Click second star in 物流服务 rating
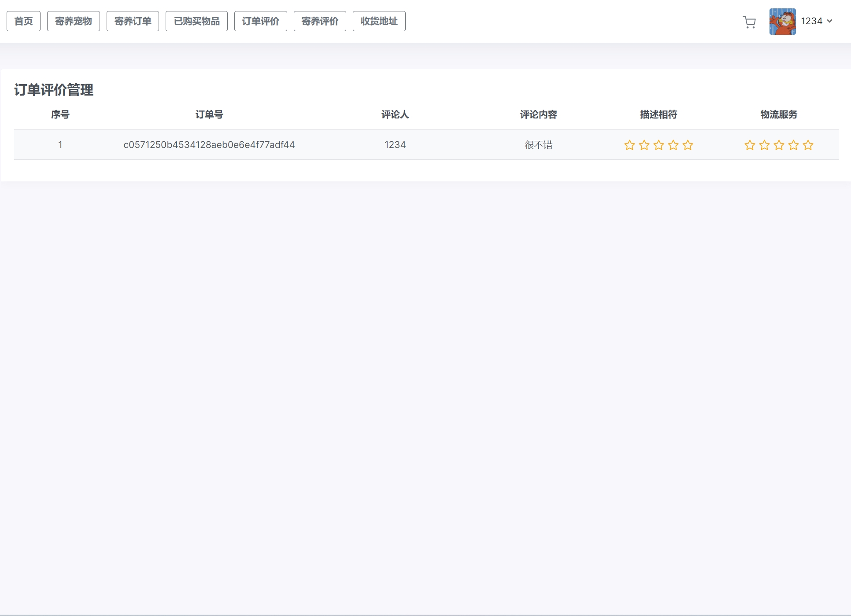Screen dimensions: 851x616 [764, 145]
